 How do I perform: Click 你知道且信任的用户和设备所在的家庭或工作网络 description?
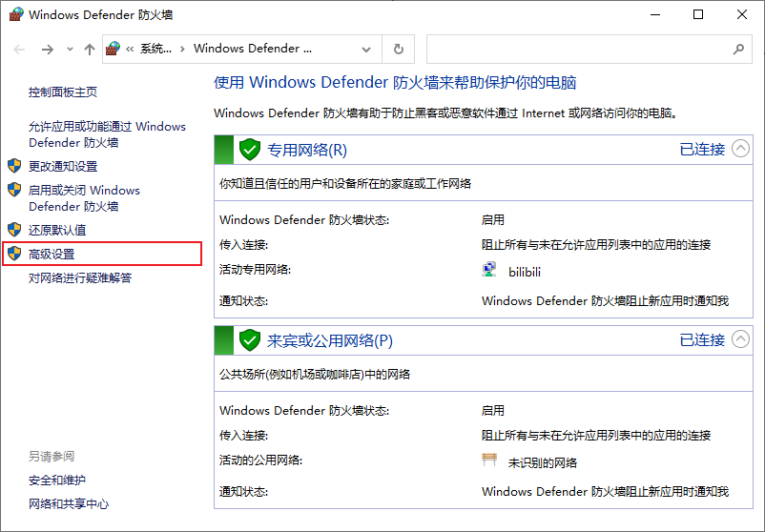[345, 184]
